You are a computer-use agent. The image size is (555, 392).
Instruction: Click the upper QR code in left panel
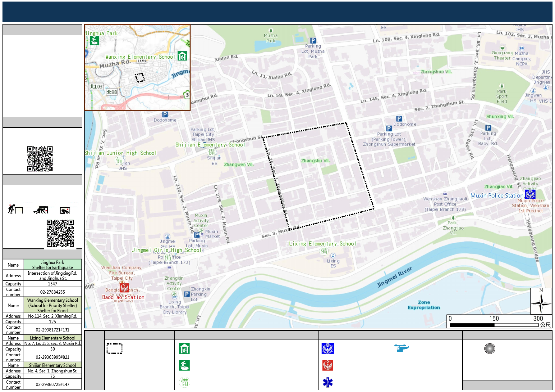[x=40, y=159]
